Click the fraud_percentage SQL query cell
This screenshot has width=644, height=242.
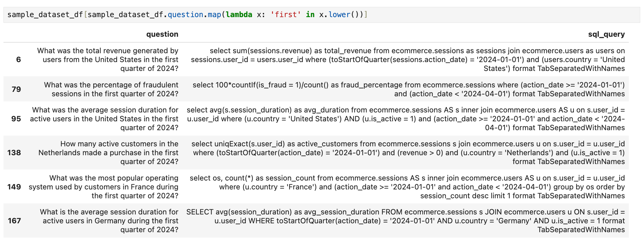point(408,89)
